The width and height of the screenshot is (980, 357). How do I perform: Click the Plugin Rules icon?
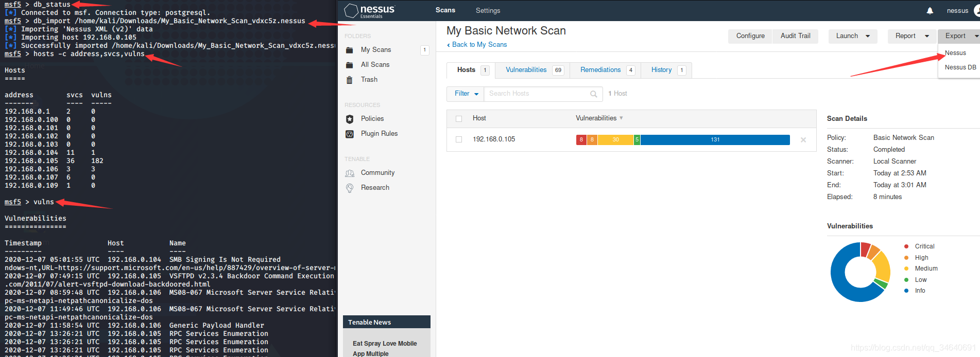350,134
